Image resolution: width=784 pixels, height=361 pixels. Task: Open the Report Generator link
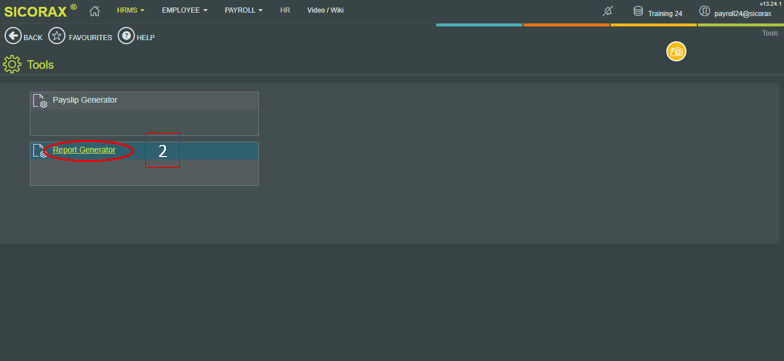point(84,150)
